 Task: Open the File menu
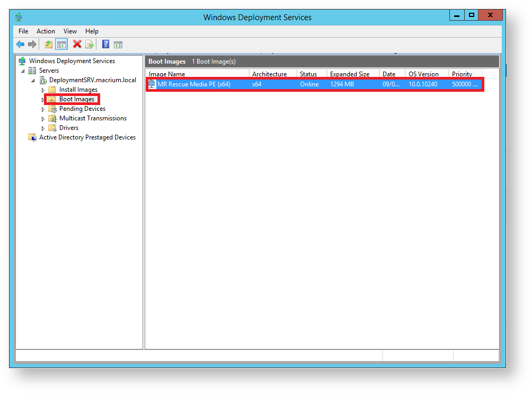tap(23, 31)
